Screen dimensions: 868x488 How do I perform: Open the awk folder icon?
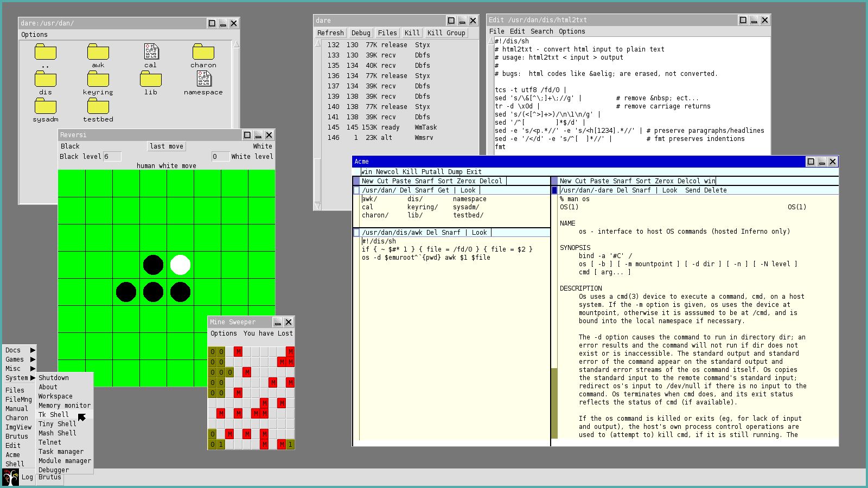[x=98, y=53]
